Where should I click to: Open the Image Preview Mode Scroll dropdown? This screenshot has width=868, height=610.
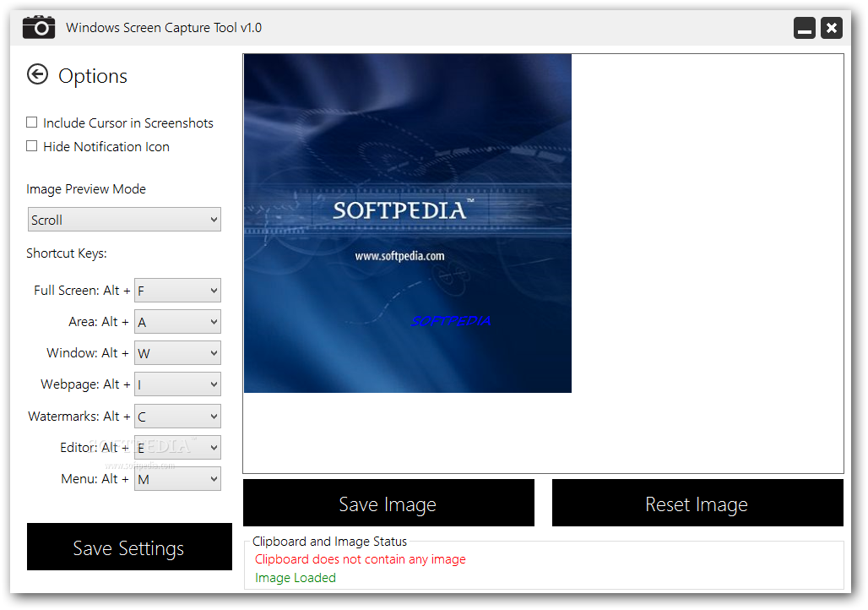[124, 220]
